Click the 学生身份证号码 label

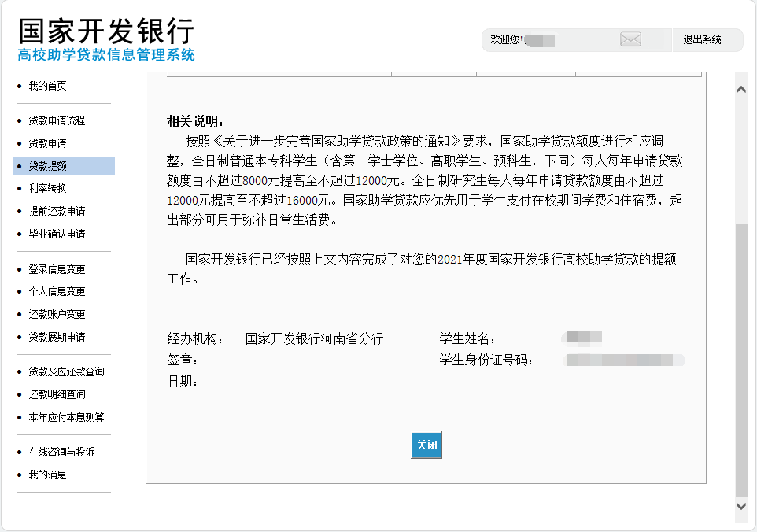pos(486,360)
